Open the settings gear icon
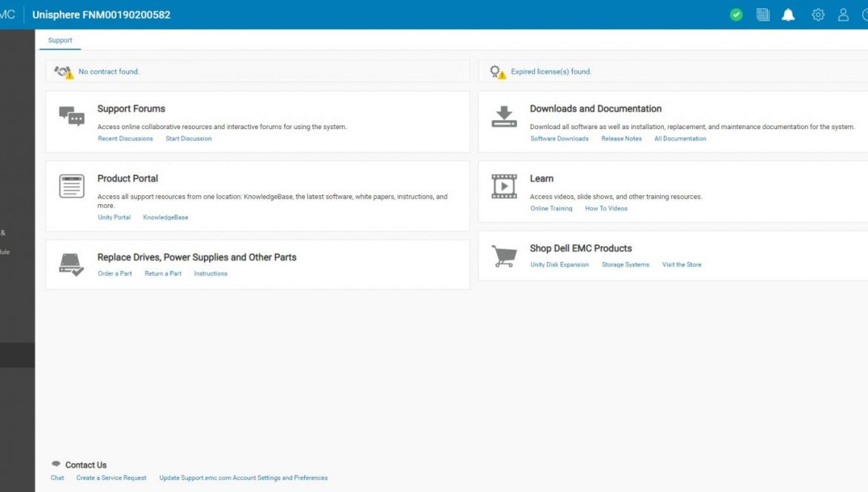This screenshot has height=492, width=868. point(818,15)
